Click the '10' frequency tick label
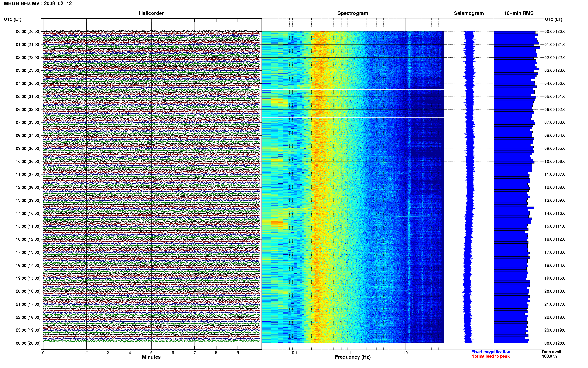This screenshot has height=368, width=588. (405, 353)
